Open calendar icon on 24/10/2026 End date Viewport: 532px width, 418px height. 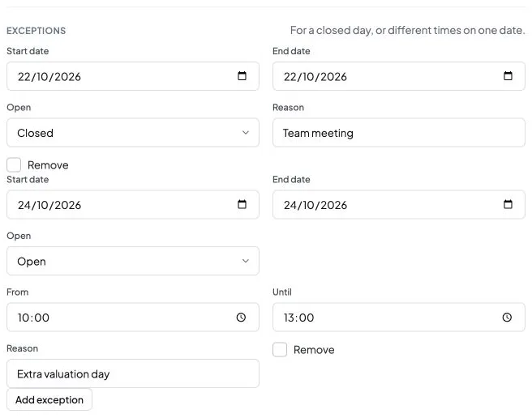[x=508, y=204]
